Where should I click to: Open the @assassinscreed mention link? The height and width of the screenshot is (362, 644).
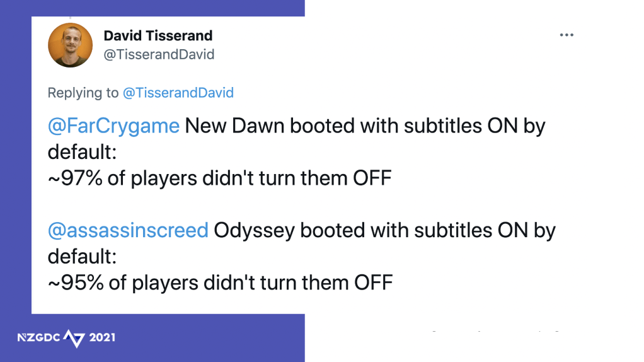[x=128, y=230]
